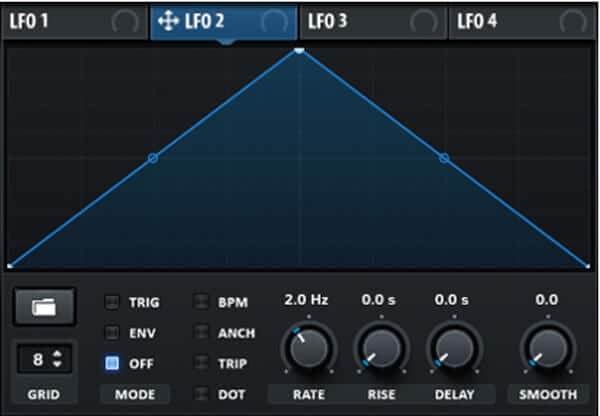The width and height of the screenshot is (600, 416).
Task: Click the LFO 3 modulation amount ring
Action: pyautogui.click(x=424, y=22)
